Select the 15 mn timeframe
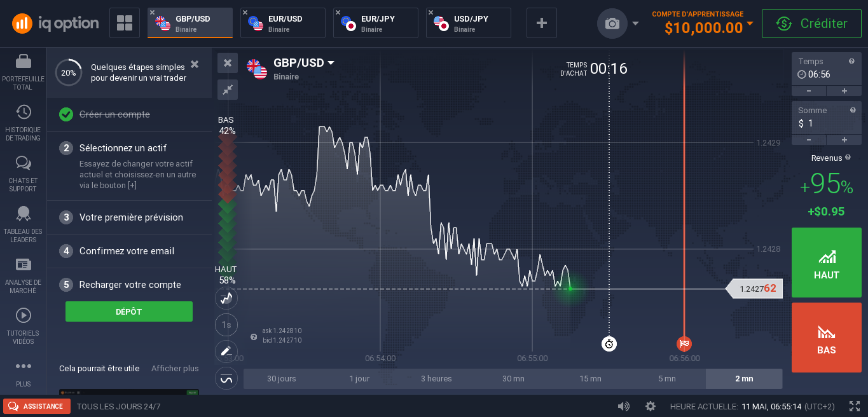This screenshot has width=868, height=417. tap(590, 379)
